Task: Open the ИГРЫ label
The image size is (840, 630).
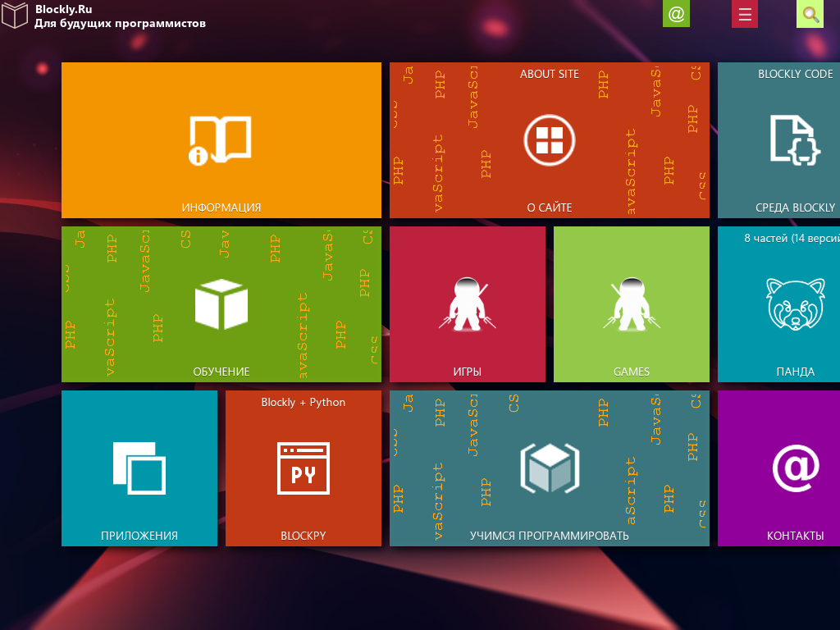Action: pyautogui.click(x=467, y=372)
